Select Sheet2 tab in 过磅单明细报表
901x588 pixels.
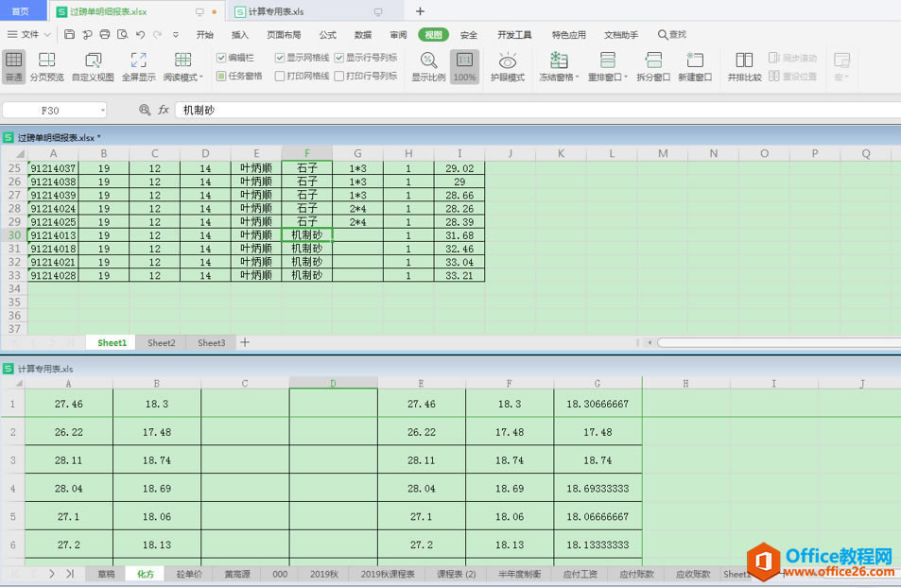162,342
